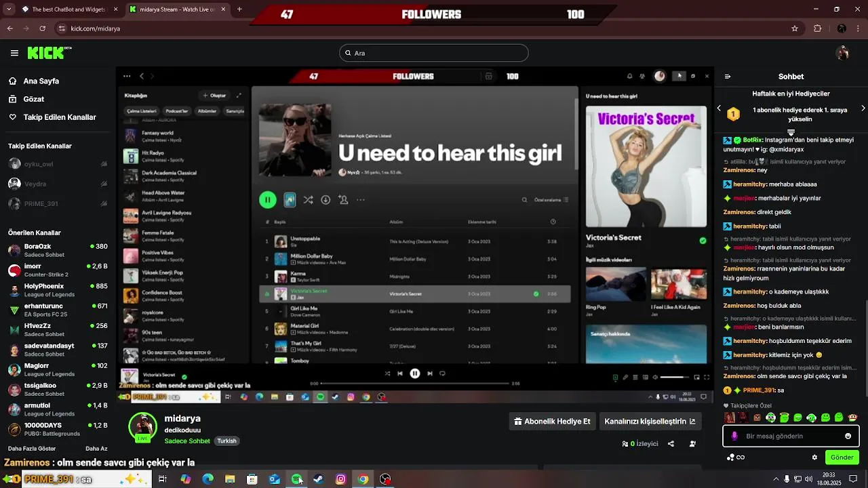Select Albümler chip in streamed Spotify library

207,111
